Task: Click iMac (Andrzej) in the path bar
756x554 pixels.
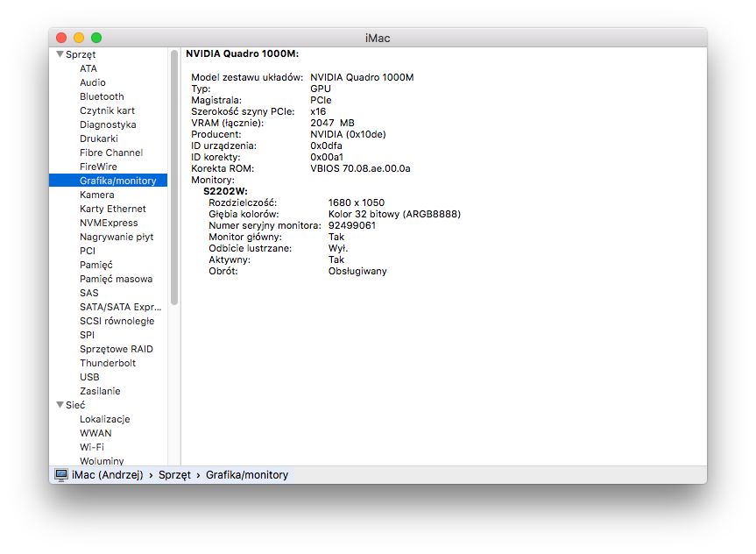Action: [108, 475]
